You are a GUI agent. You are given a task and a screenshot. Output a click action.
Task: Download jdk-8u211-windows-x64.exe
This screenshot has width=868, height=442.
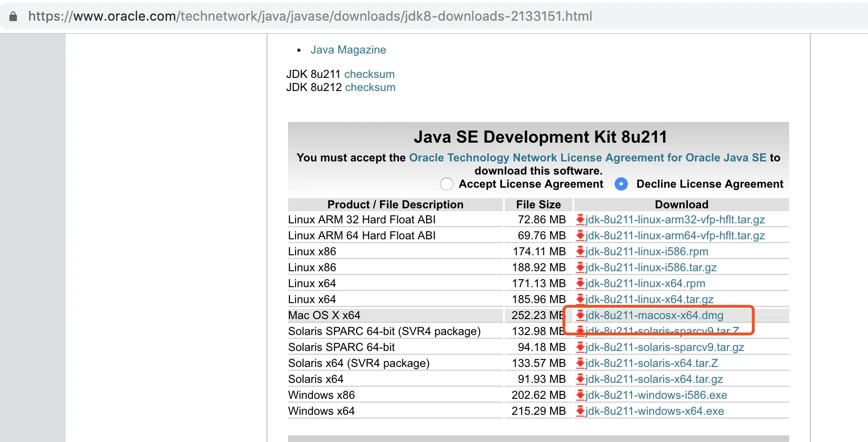point(655,411)
